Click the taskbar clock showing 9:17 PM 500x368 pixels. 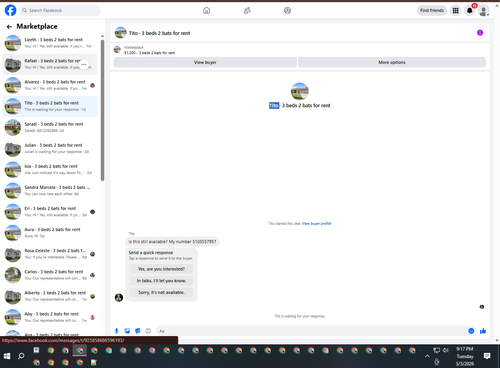465,356
